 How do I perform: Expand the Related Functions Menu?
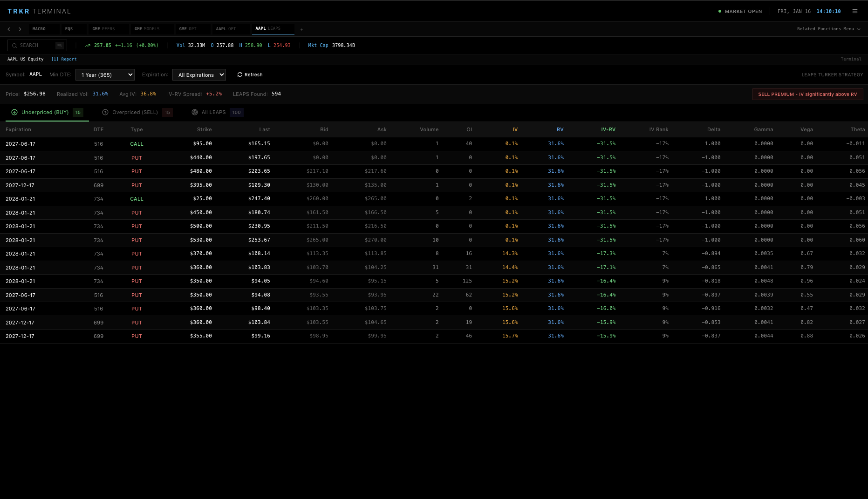(x=828, y=29)
